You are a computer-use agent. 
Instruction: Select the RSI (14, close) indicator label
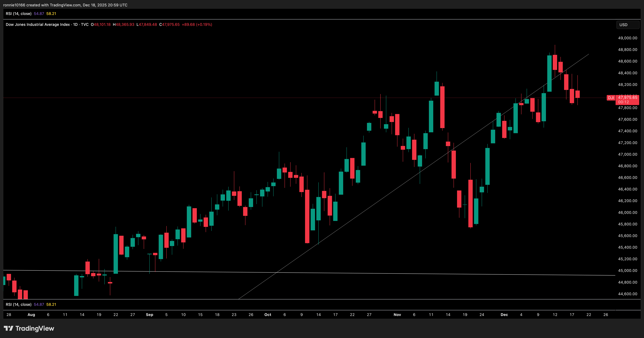click(19, 14)
